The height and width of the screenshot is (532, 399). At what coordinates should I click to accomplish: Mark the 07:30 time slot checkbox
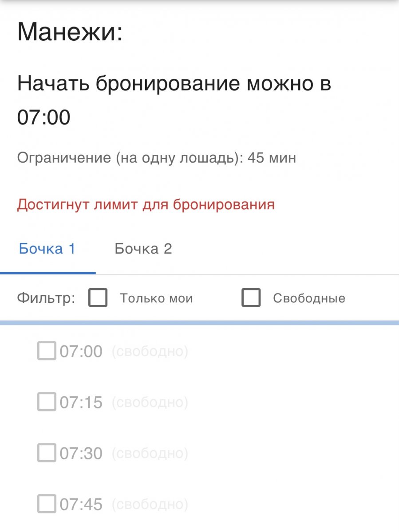click(x=47, y=453)
